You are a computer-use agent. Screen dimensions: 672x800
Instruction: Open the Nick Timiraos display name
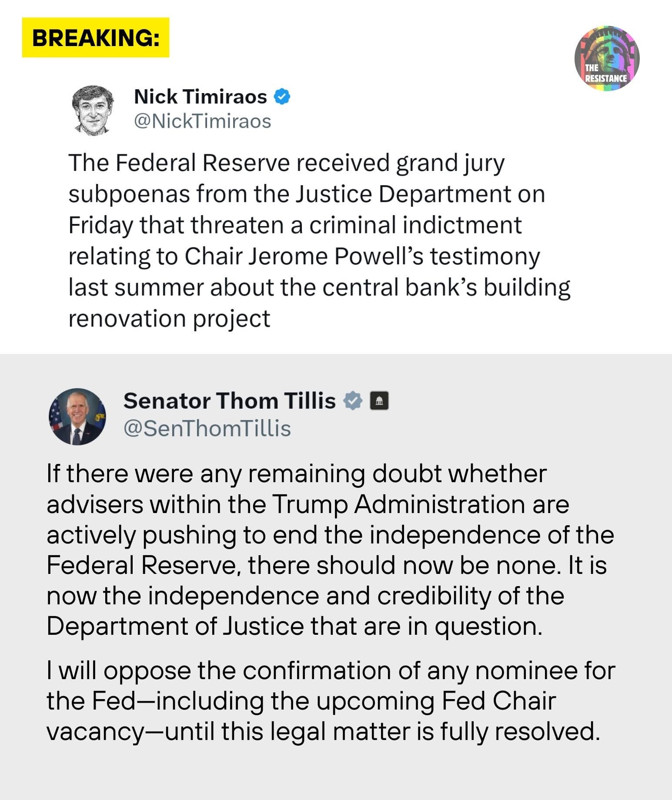[x=201, y=97]
